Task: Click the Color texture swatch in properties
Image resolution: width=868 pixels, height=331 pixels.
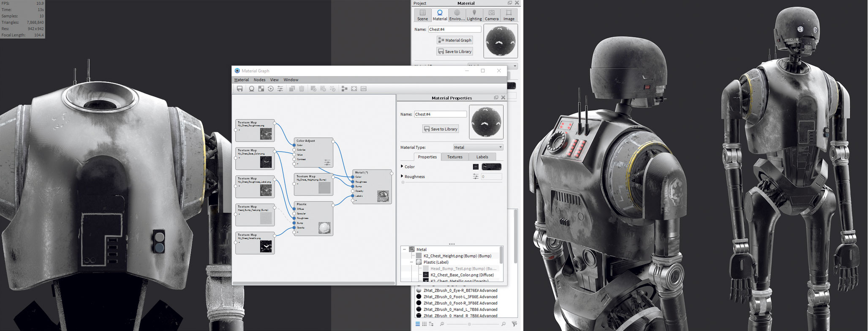Action: (492, 167)
